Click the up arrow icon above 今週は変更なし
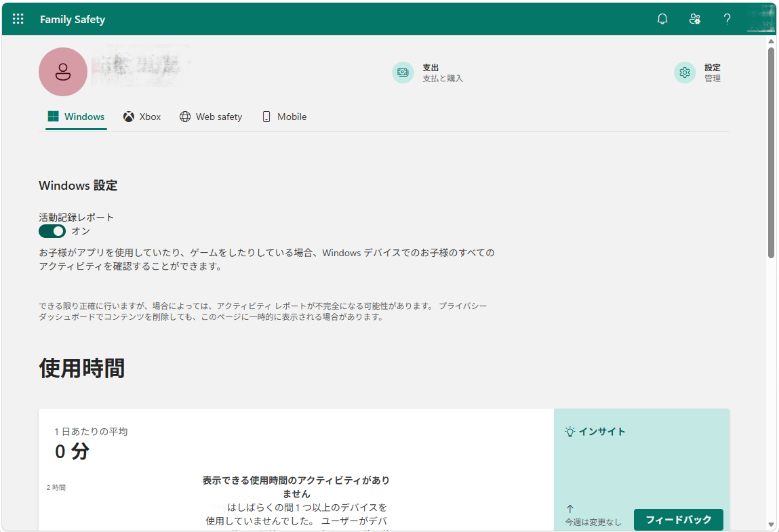 [570, 509]
